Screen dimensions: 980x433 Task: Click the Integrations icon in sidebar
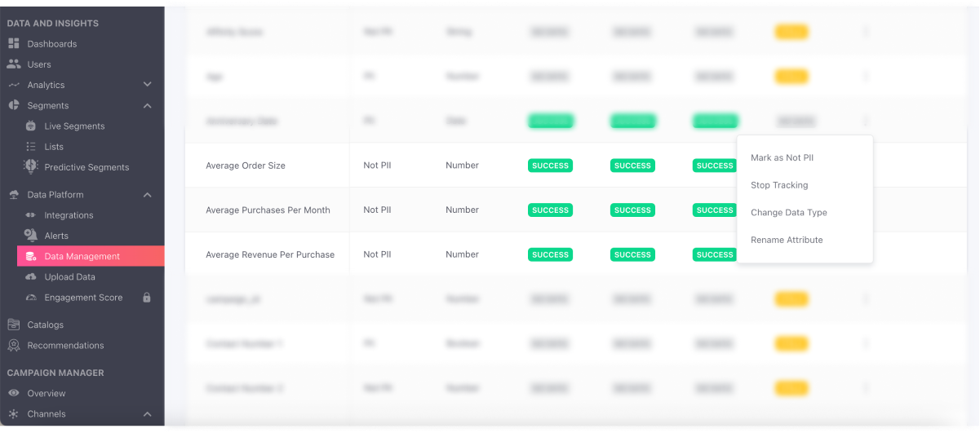[x=31, y=215]
